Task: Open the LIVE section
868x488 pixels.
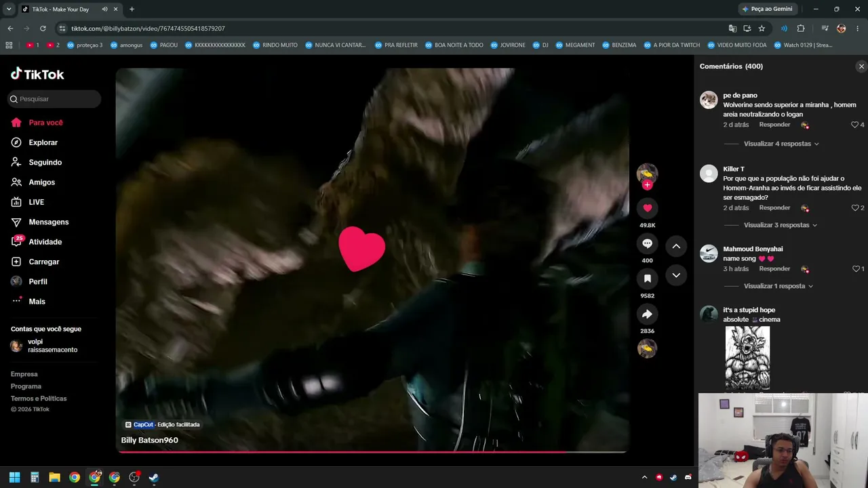Action: 36,202
